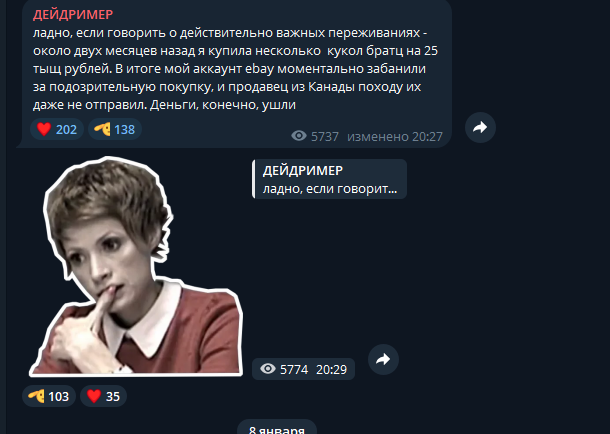Click the eye views icon beside 5774
610x434 pixels.
[x=268, y=369]
